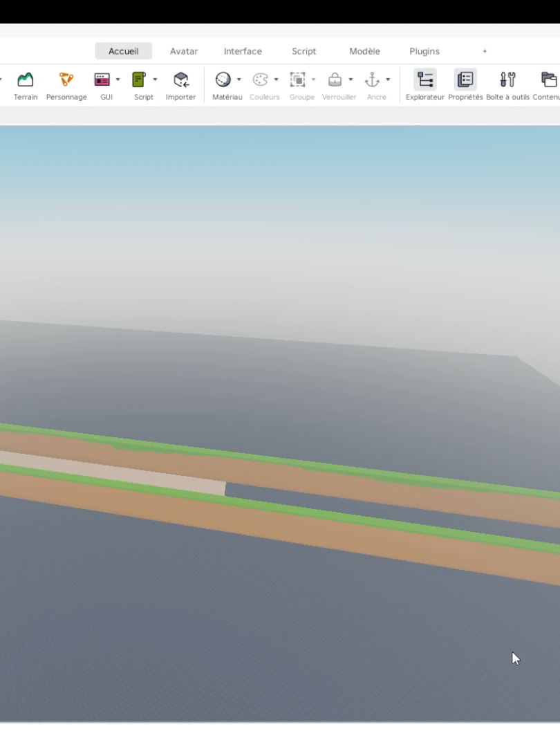560x747 pixels.
Task: Click the Importer 3D import icon
Action: pos(181,80)
